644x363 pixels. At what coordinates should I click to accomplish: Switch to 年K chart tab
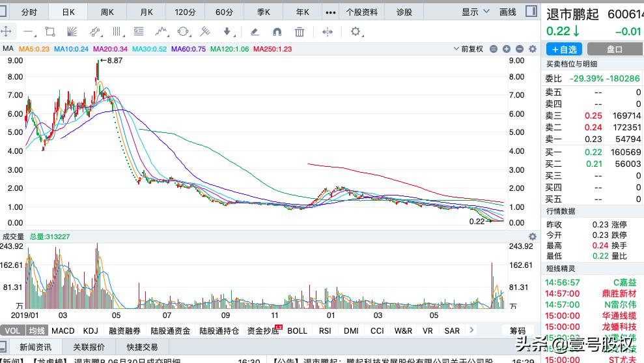point(302,12)
